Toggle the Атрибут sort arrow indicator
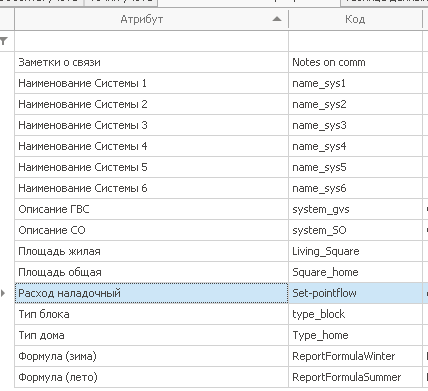428x391 pixels. (277, 19)
